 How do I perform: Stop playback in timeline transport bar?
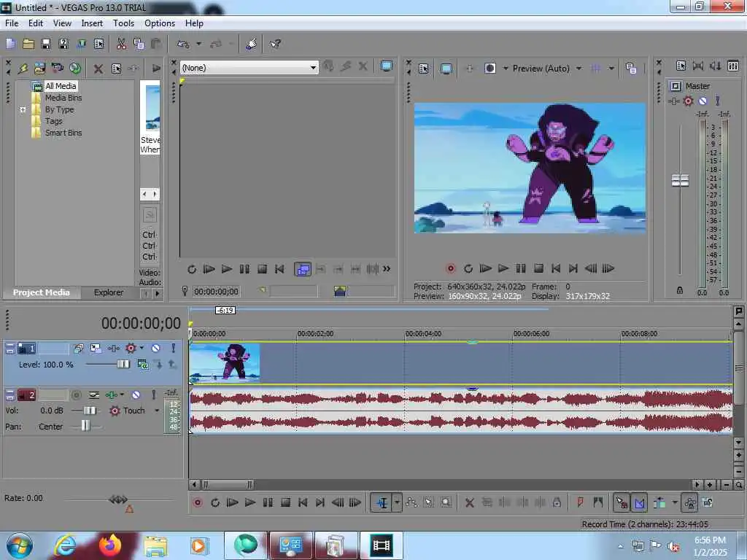[x=285, y=502]
